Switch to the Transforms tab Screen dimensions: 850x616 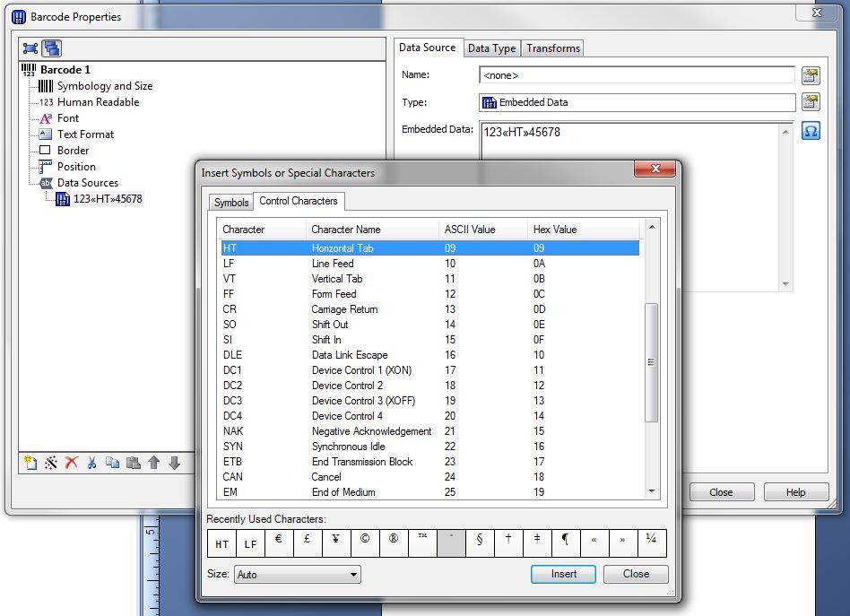552,48
